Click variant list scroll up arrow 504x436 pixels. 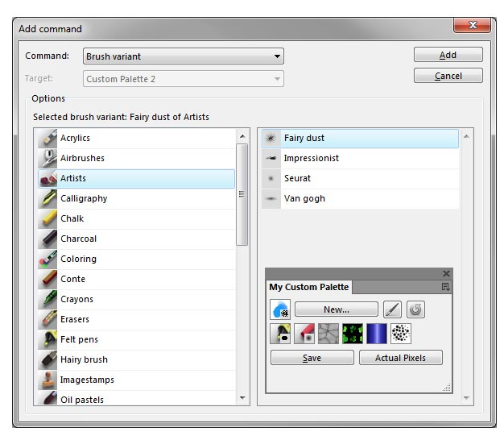tap(466, 137)
